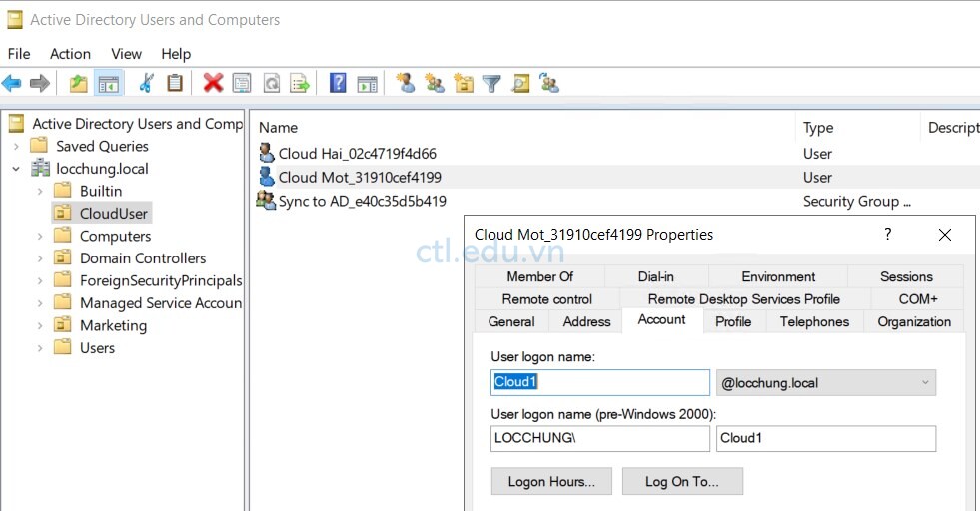Expand the Builtin container

pyautogui.click(x=40, y=192)
